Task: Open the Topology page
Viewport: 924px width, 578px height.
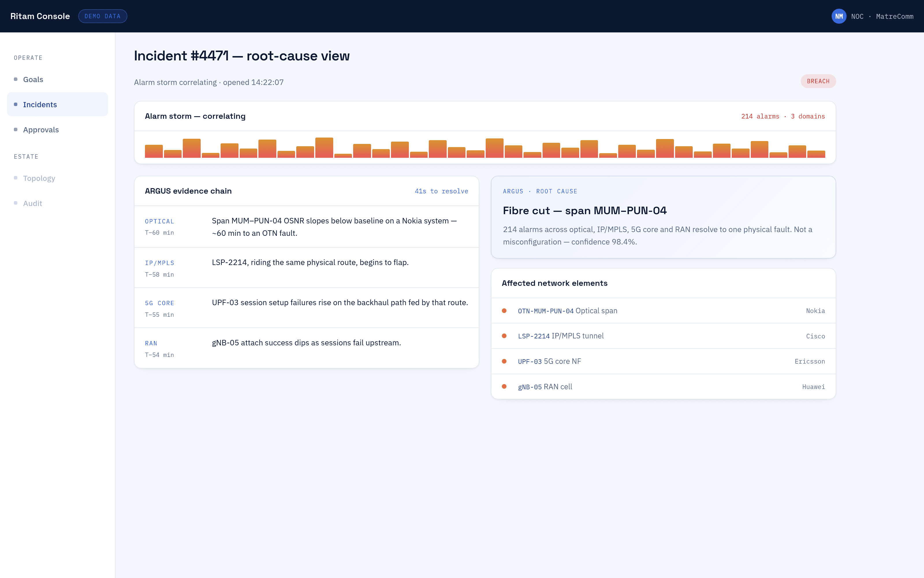Action: point(57,178)
